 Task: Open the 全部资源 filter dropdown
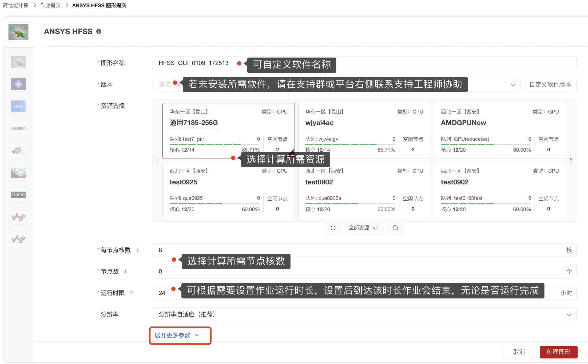[x=363, y=228]
